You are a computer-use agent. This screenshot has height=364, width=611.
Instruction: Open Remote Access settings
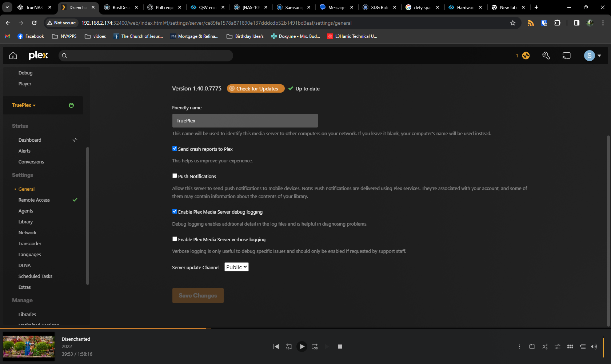(34, 200)
